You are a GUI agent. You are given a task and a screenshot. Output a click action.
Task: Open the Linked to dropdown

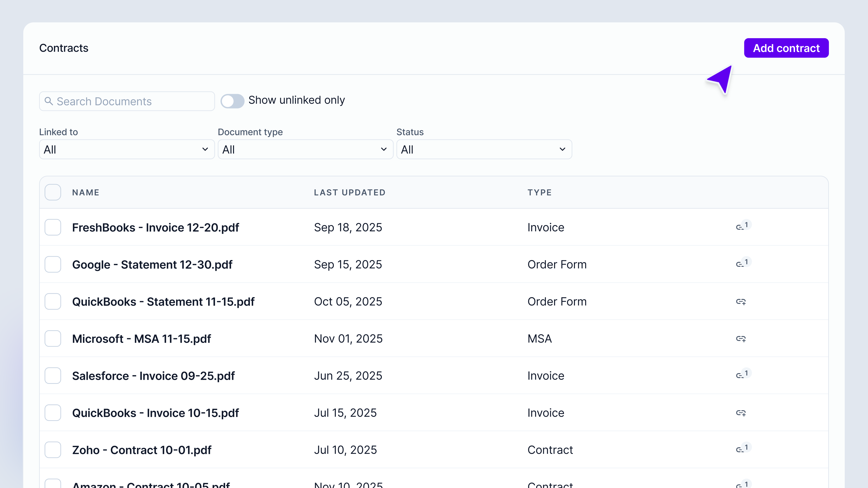[127, 149]
